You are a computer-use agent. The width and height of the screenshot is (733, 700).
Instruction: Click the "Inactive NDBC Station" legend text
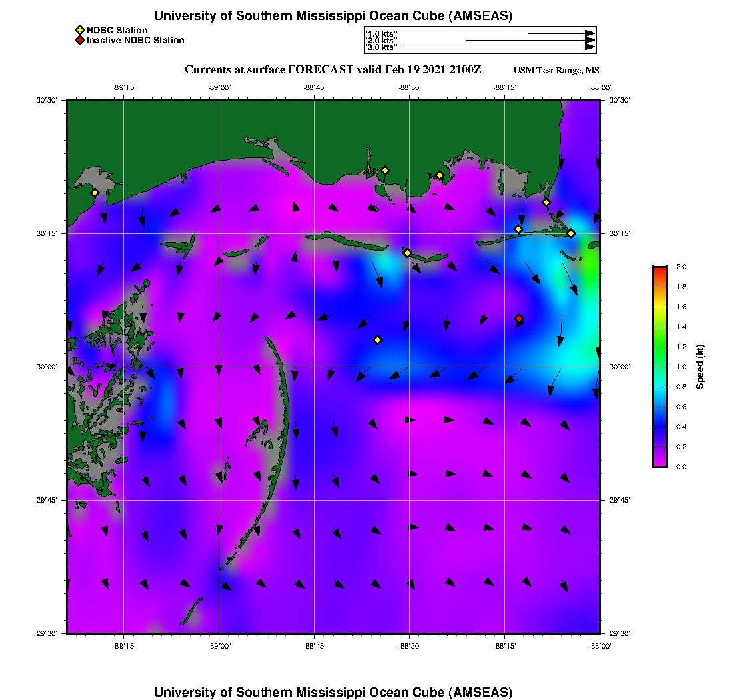[x=135, y=40]
